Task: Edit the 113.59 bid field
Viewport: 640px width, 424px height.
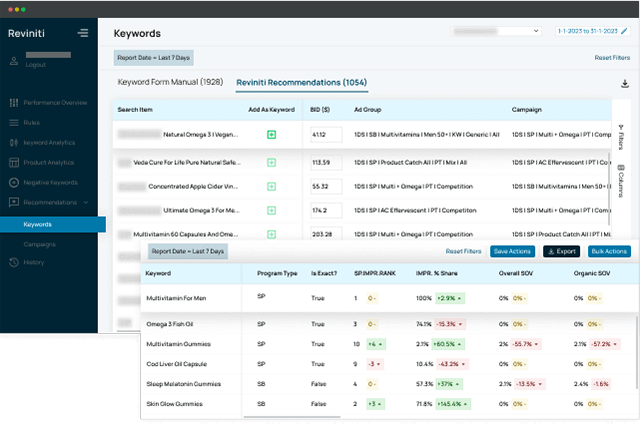Action: 326,163
